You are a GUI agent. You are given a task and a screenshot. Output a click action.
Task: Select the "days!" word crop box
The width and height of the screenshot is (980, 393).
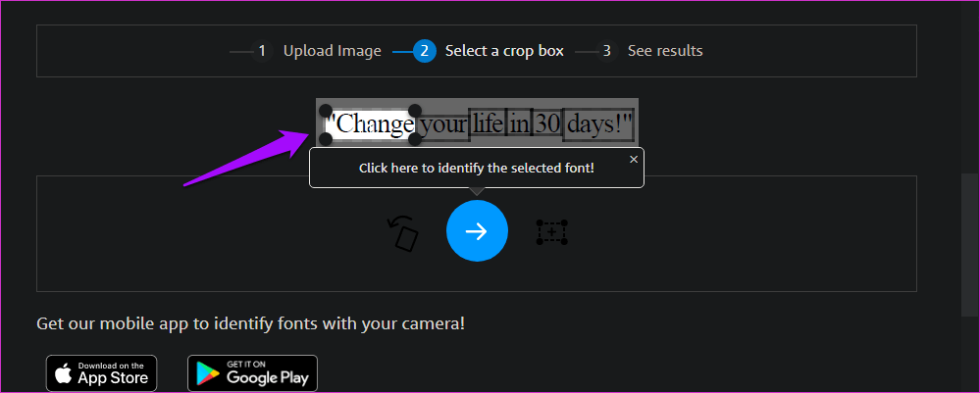pos(598,125)
